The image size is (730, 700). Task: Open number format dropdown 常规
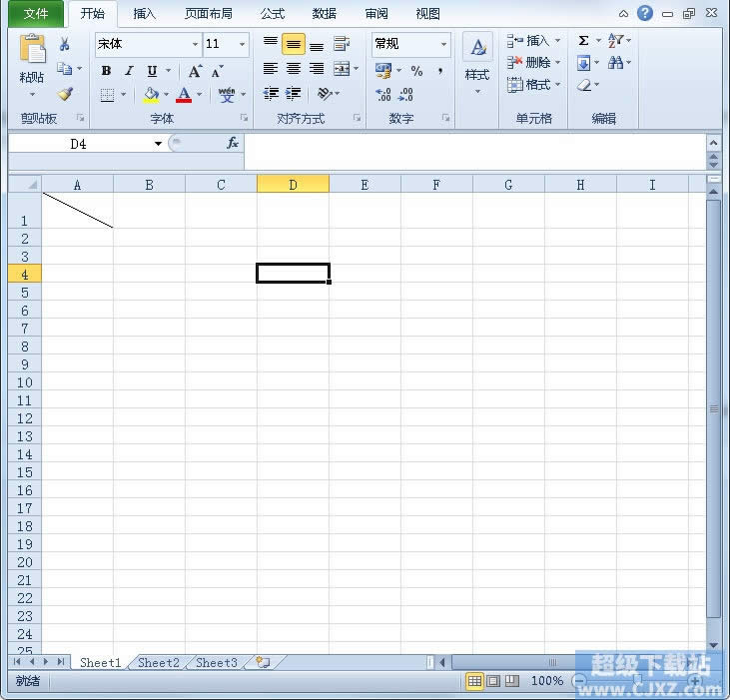[x=443, y=44]
